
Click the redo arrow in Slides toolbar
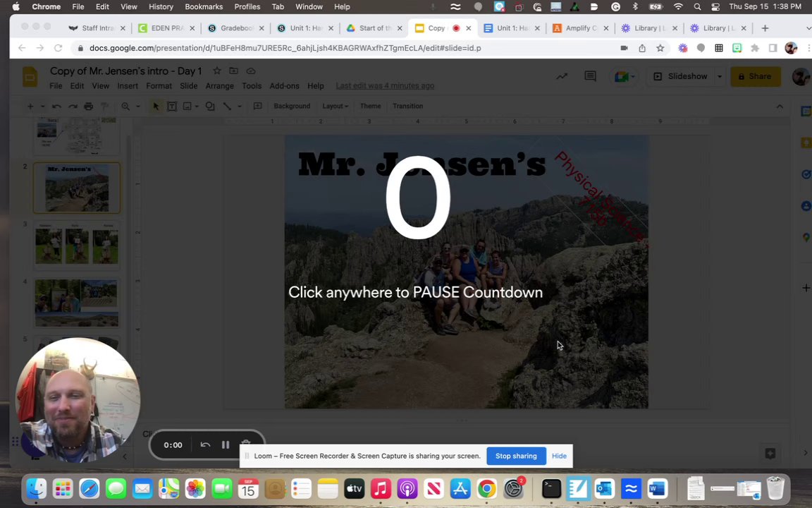coord(73,107)
